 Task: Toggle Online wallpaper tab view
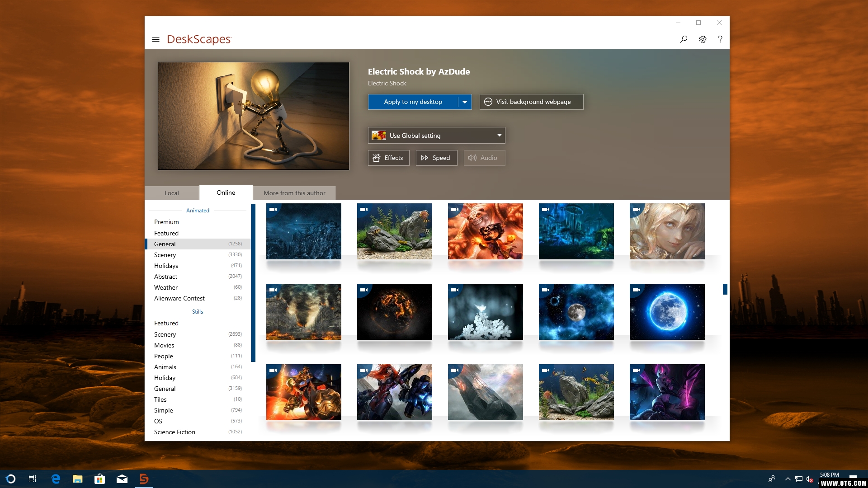point(225,192)
